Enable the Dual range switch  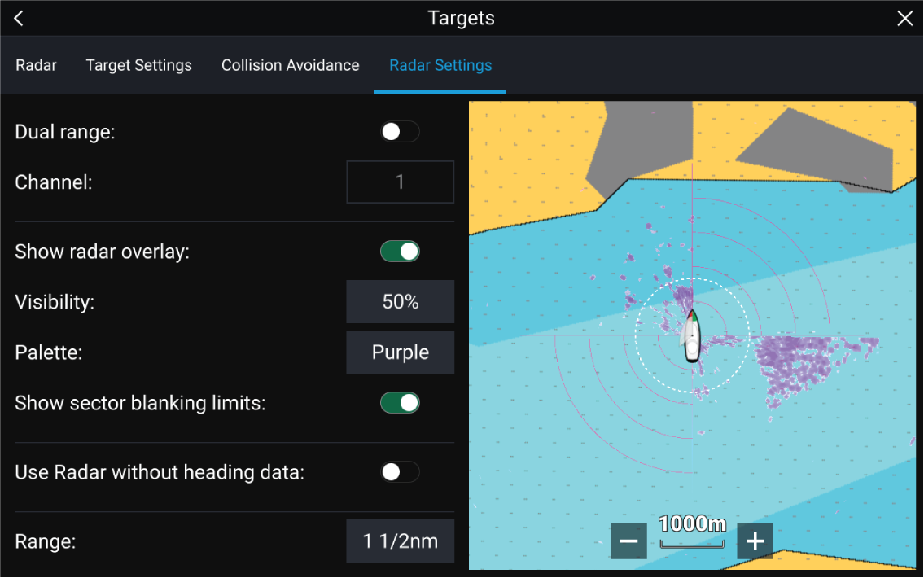(x=400, y=132)
